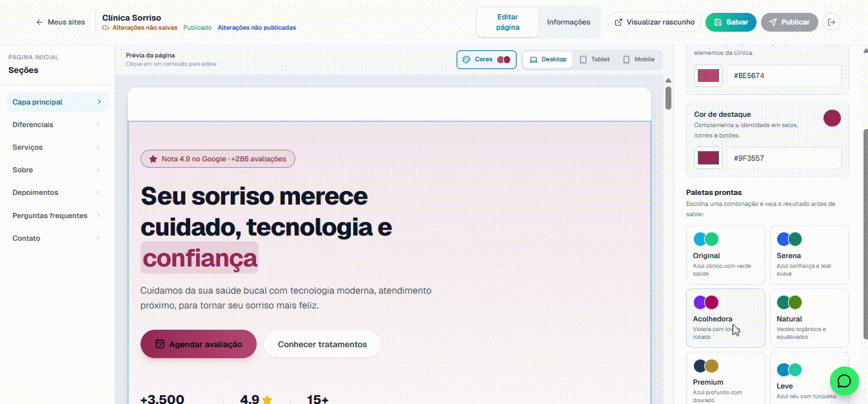Viewport: 868px width, 404px height.
Task: Click the color swatch beside #BE5674
Action: click(x=708, y=76)
